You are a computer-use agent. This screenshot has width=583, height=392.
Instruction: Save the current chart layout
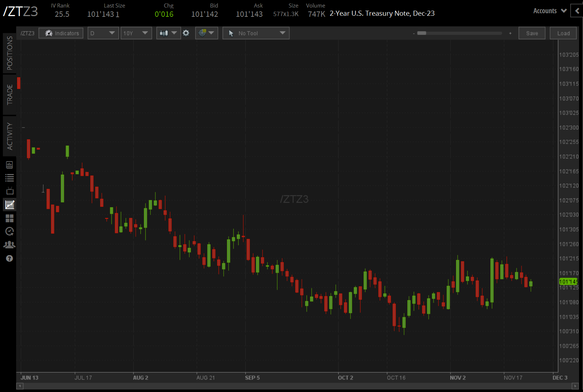[x=532, y=33]
